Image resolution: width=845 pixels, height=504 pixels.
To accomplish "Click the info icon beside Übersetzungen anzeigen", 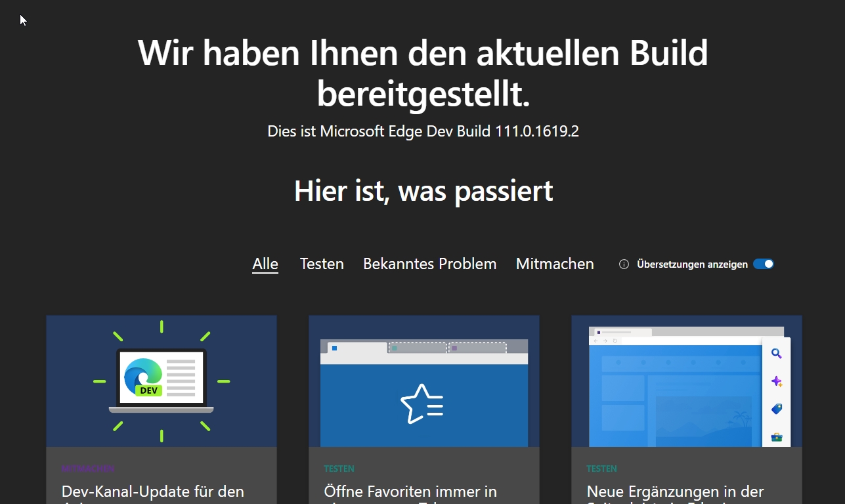I will pos(624,264).
